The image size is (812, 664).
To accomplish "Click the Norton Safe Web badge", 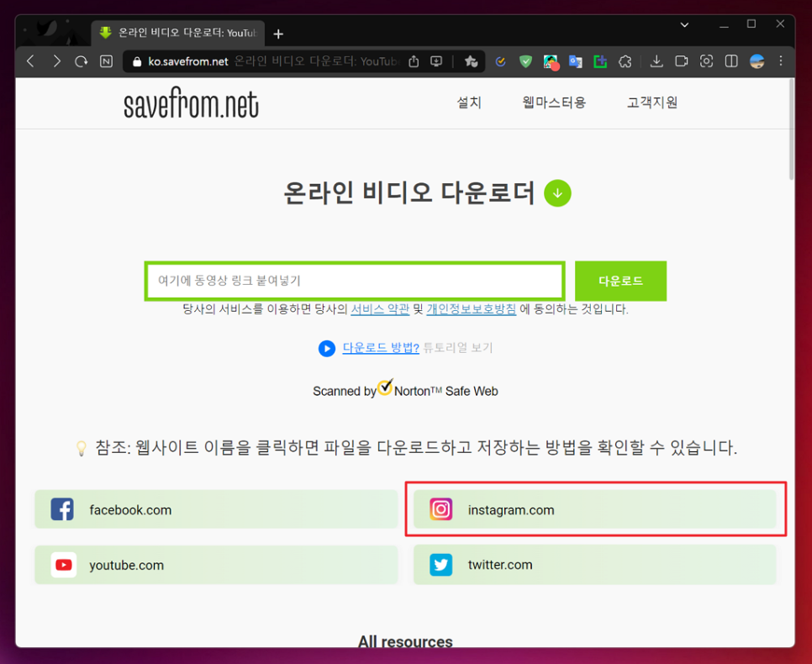I will click(x=405, y=389).
